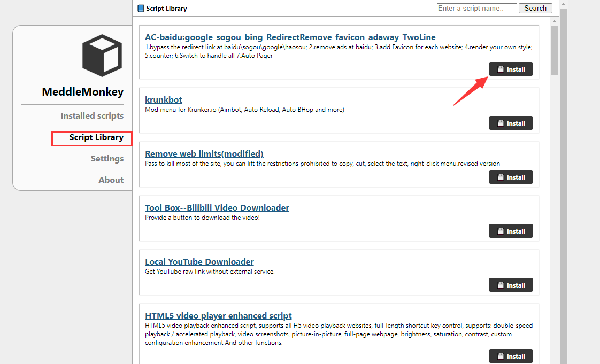Install HTML5 video player enhanced script

(511, 357)
